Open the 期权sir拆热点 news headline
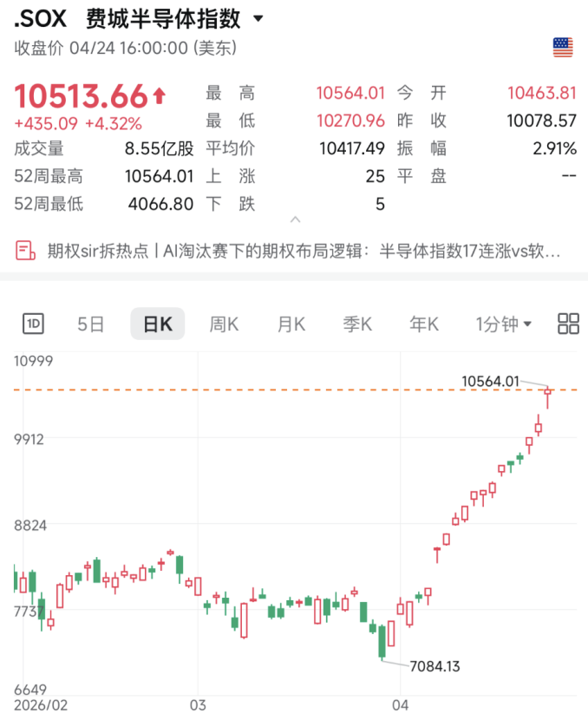This screenshot has height=720, width=588. 304,252
